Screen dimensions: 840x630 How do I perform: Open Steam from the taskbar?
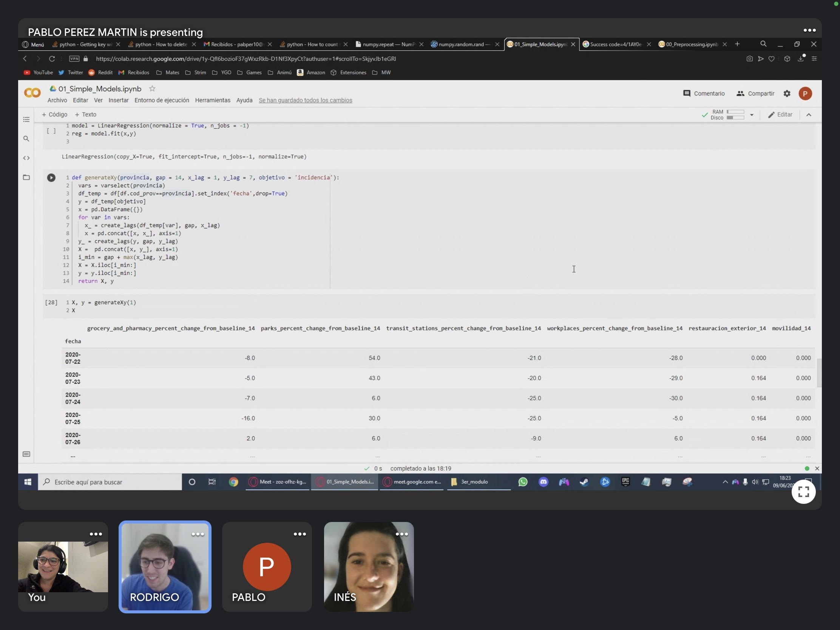pyautogui.click(x=584, y=482)
